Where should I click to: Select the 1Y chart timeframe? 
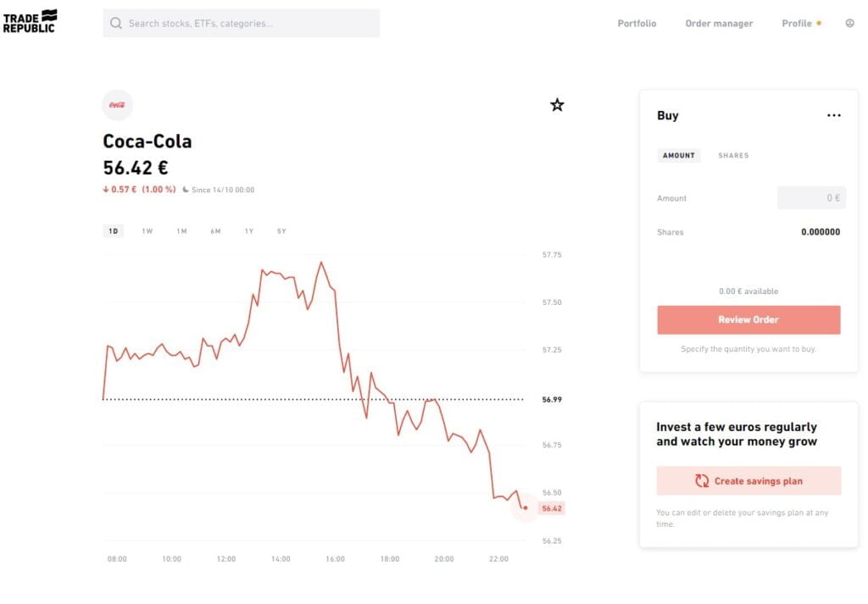[248, 230]
